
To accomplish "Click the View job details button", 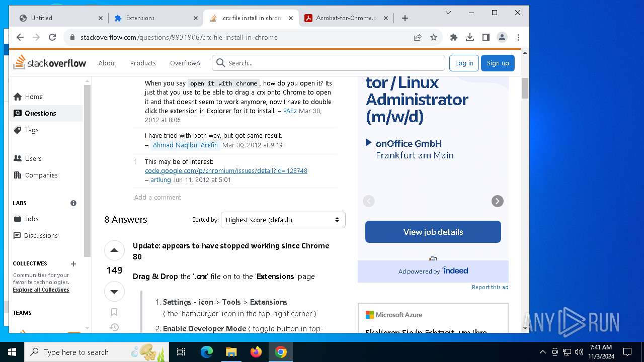I will 433,232.
